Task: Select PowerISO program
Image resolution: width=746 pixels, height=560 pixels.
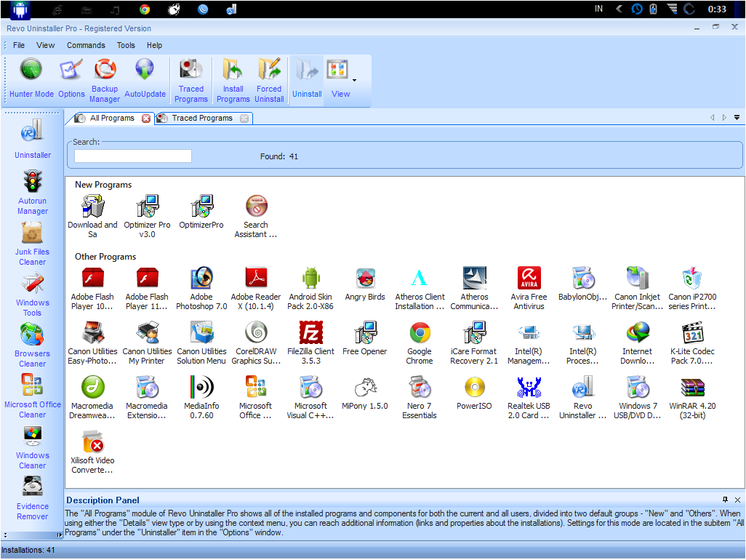Action: 474,393
